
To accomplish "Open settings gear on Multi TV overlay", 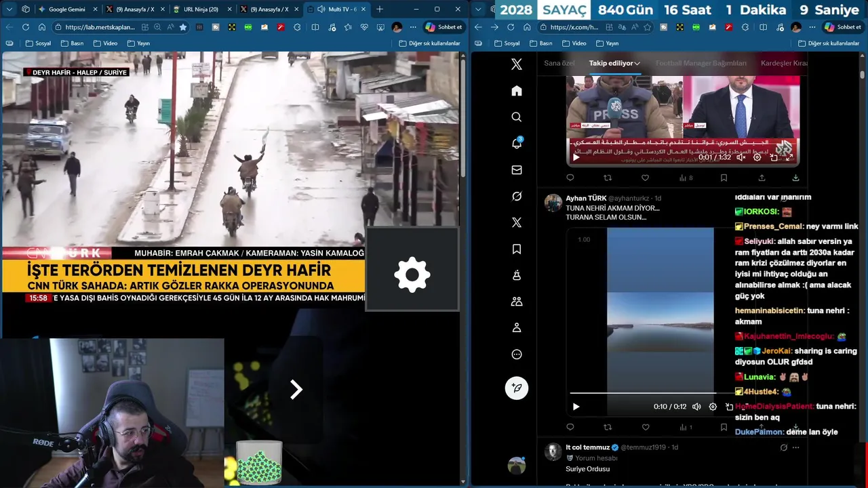I will click(x=412, y=274).
